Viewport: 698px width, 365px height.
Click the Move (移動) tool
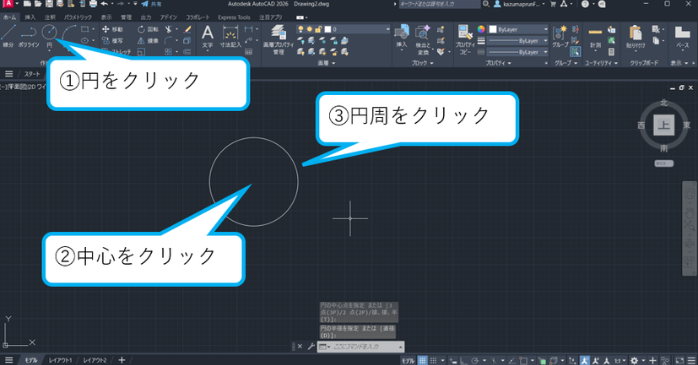click(x=112, y=29)
